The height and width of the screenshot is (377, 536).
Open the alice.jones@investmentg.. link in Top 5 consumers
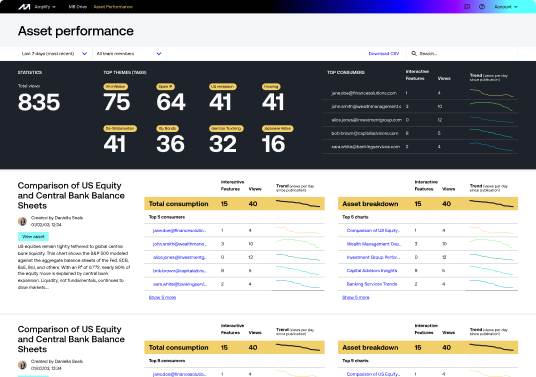click(x=179, y=257)
